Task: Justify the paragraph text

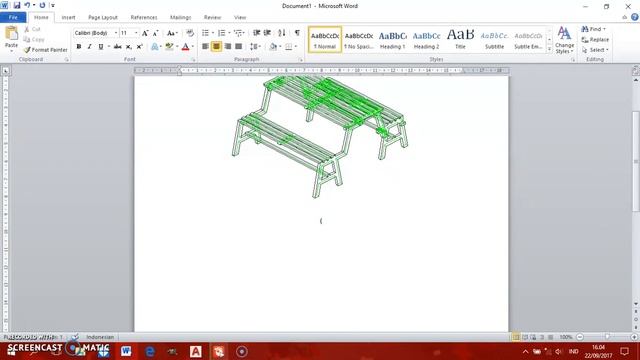Action: 238,47
